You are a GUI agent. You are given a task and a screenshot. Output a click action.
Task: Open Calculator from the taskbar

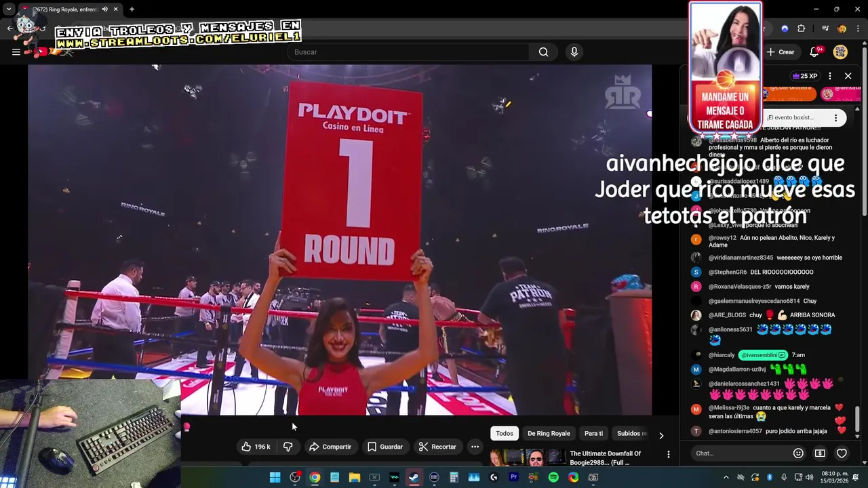(x=454, y=477)
